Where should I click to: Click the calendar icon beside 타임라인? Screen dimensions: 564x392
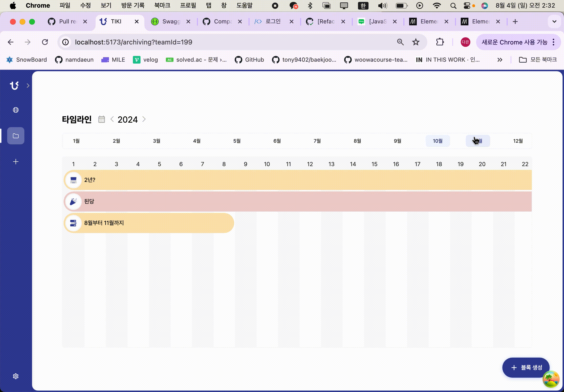click(x=102, y=119)
